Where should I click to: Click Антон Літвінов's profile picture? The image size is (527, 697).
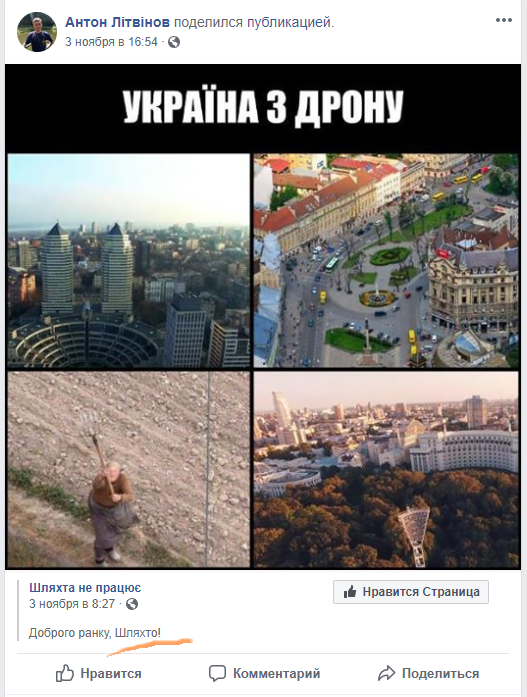pos(37,32)
